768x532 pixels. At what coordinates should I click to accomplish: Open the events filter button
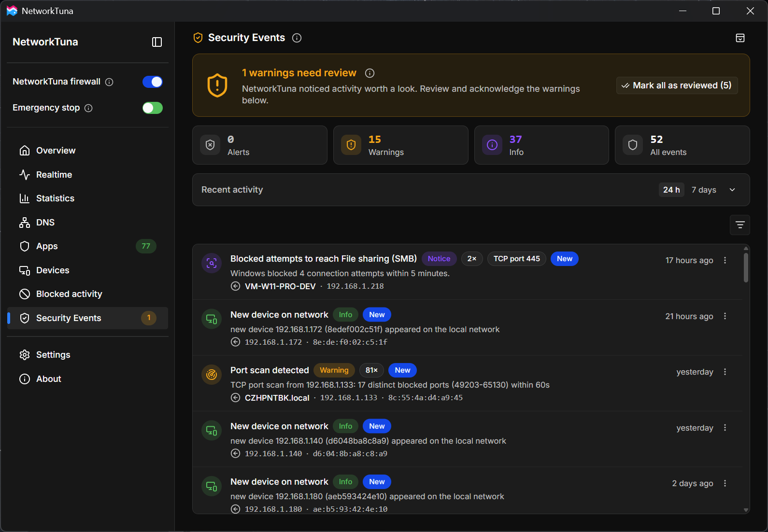click(x=740, y=225)
